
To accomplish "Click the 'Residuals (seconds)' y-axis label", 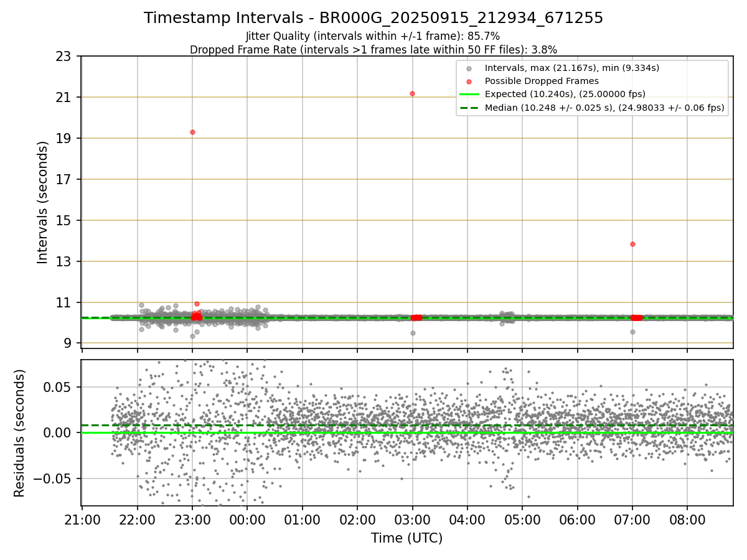I will tap(20, 433).
